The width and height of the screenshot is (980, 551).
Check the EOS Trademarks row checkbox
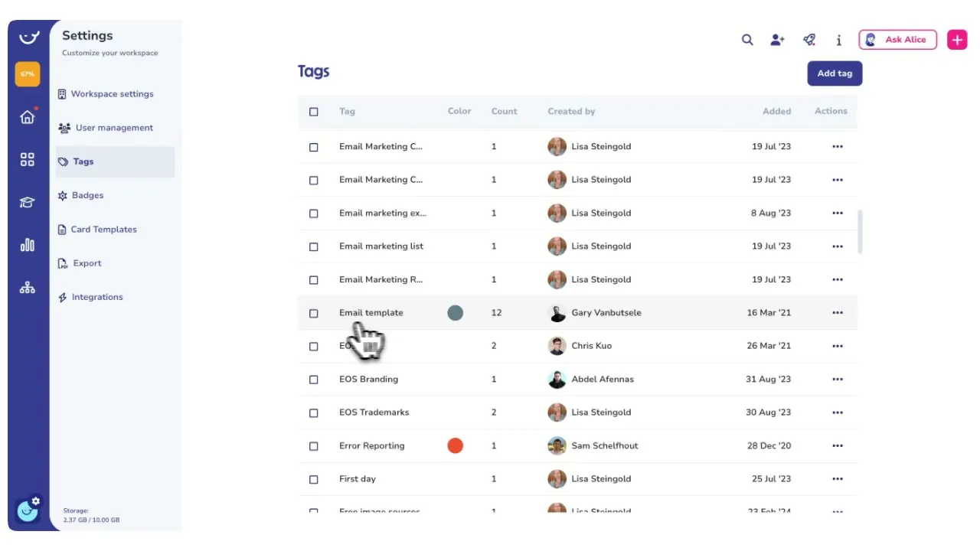[x=313, y=412]
